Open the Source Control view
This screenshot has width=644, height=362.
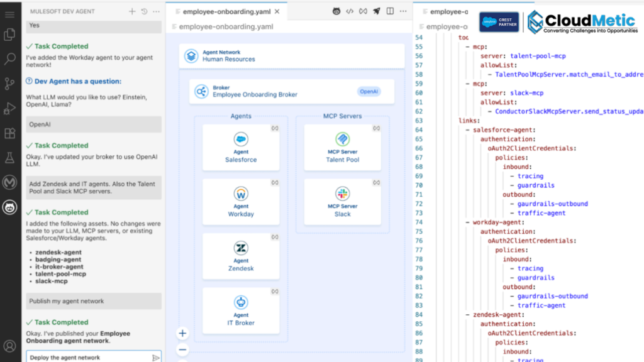(x=9, y=83)
